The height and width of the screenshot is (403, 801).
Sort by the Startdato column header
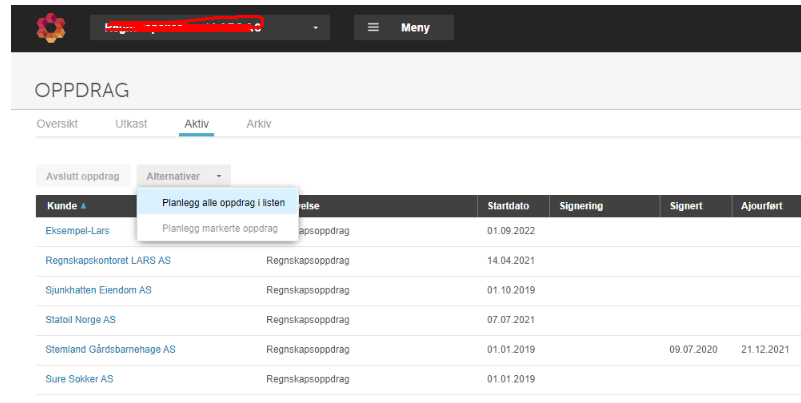click(x=508, y=206)
